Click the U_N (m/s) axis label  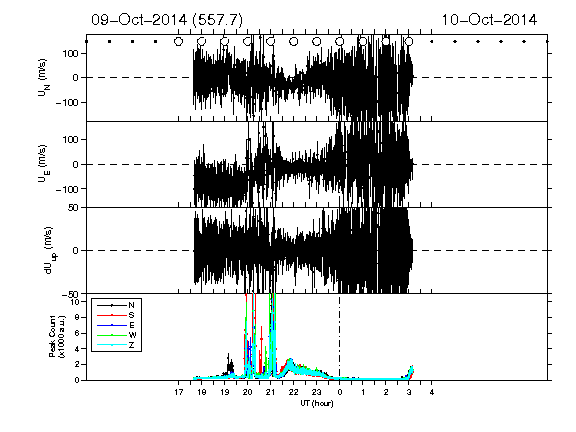(44, 78)
